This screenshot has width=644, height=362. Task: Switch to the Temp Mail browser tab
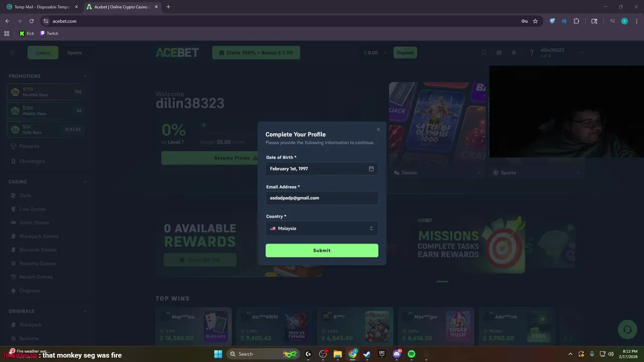pos(42,7)
